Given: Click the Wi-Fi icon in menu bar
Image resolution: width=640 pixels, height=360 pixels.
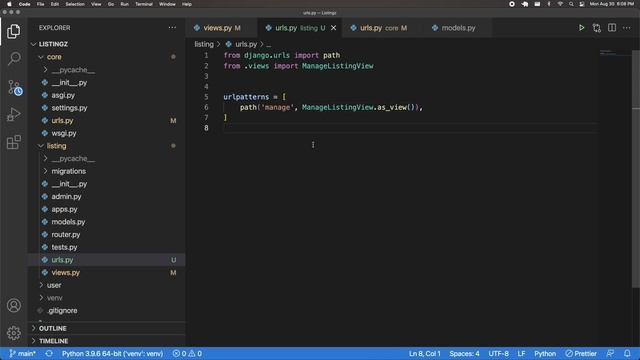Looking at the screenshot, I should (x=560, y=4).
